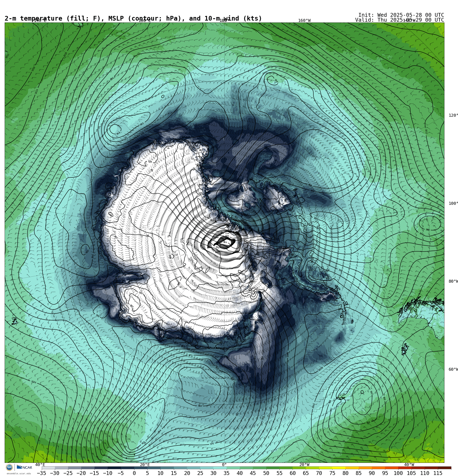Pick the red swatch between 100 and 105
Viewport: 458px width, 476px height.
tap(405, 468)
